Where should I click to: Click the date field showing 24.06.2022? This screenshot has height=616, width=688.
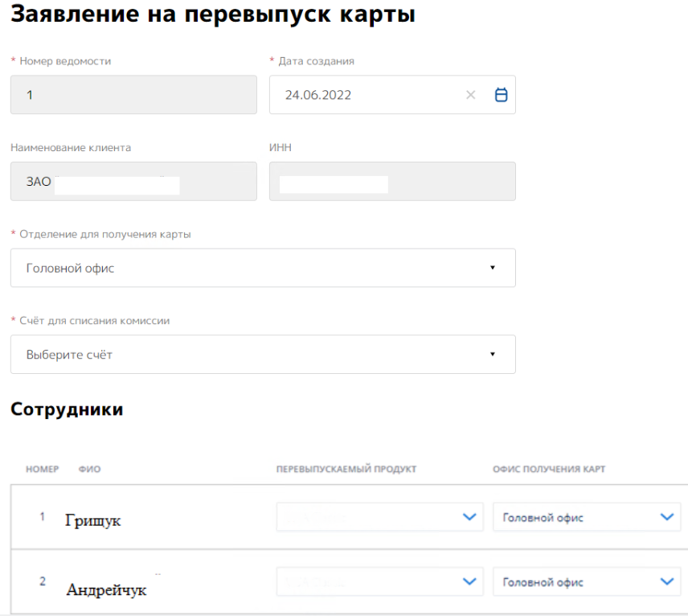(x=392, y=95)
